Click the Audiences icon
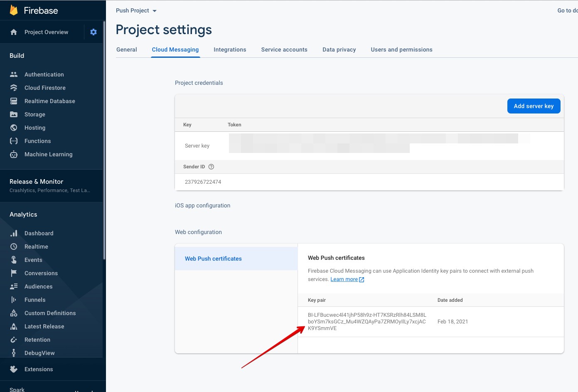This screenshot has width=578, height=392. [14, 286]
